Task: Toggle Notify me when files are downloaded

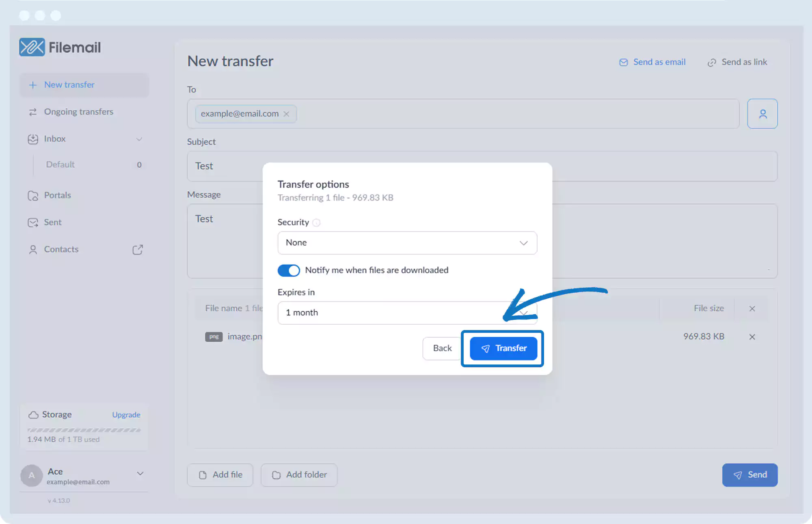Action: pyautogui.click(x=288, y=270)
